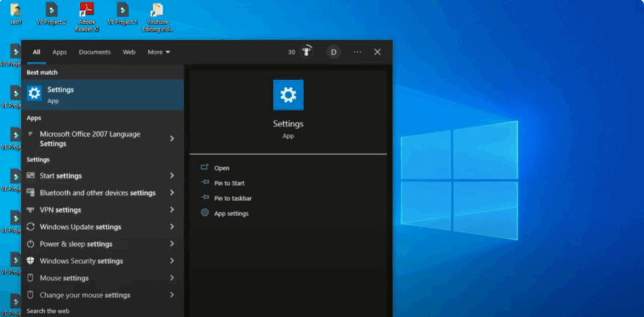Click the Power & sleep power icon
The height and width of the screenshot is (317, 644).
coord(30,244)
